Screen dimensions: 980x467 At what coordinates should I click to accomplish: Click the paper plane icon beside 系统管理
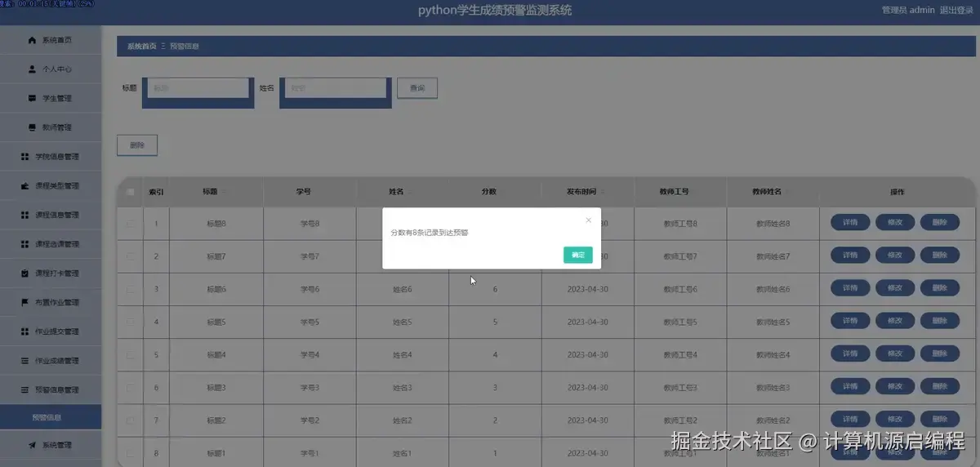click(32, 445)
